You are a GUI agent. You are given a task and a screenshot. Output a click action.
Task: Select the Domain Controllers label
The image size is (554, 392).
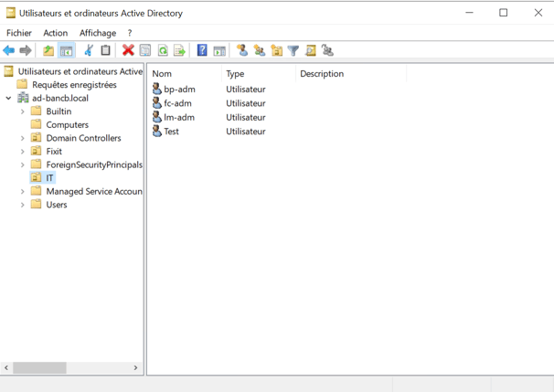tap(83, 138)
